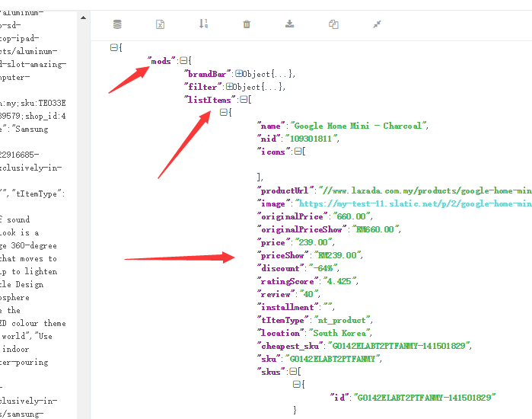The width and height of the screenshot is (532, 419).
Task: Click "shop_id:4" text in left panel
Action: point(46,116)
